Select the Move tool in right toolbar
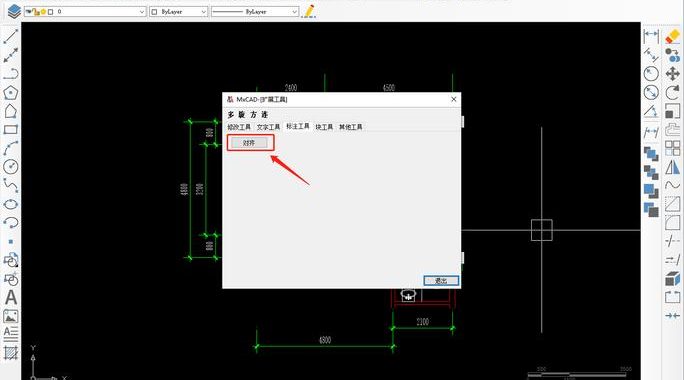The height and width of the screenshot is (380, 684). pos(672,74)
